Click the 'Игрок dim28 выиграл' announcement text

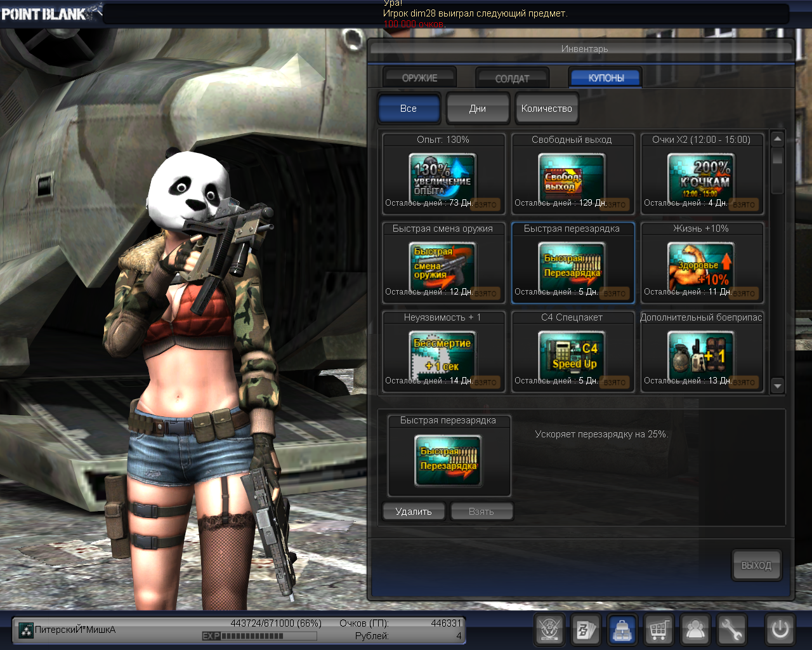coord(475,13)
